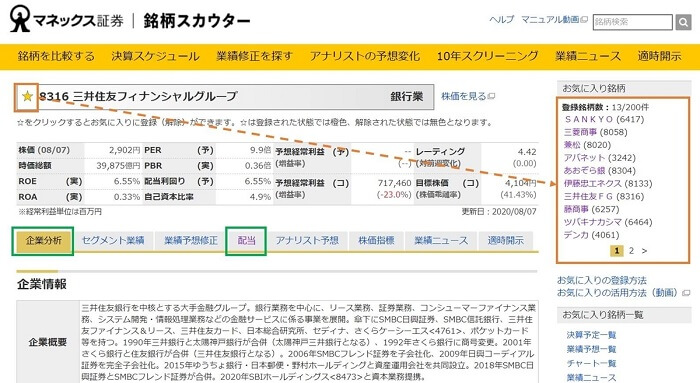Open favorite ツバキナカシマ (6464)

[608, 222]
